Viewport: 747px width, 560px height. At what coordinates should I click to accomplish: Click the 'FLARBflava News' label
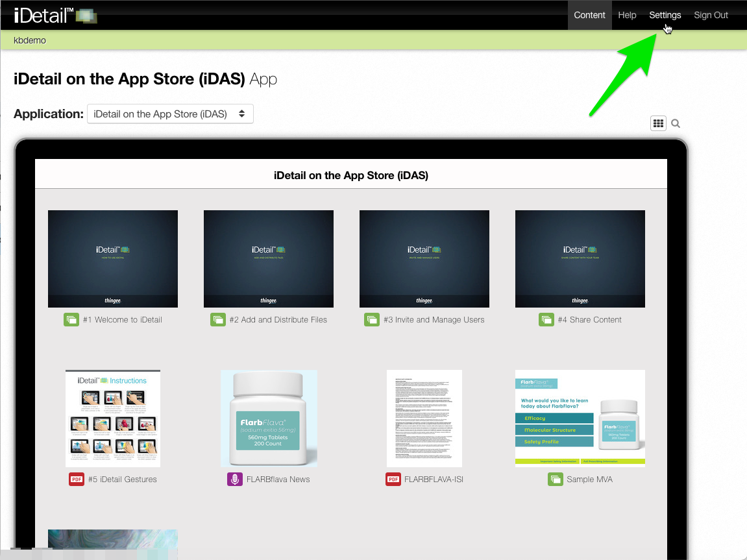(x=278, y=479)
